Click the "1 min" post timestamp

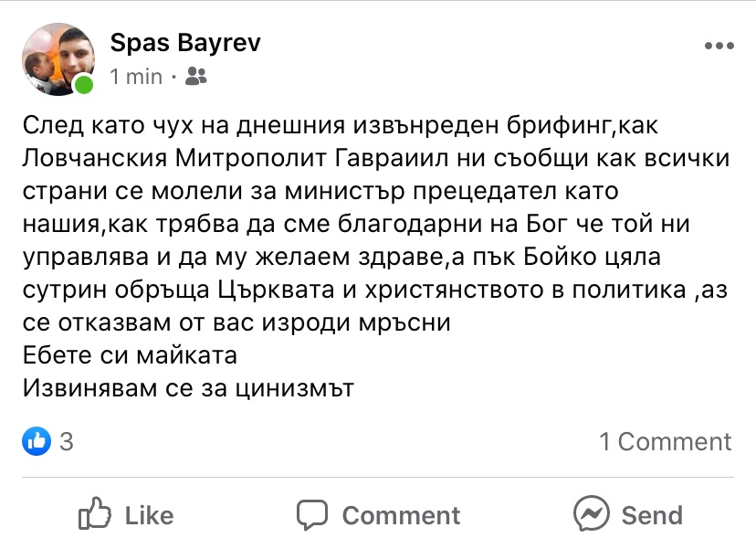pos(135,78)
